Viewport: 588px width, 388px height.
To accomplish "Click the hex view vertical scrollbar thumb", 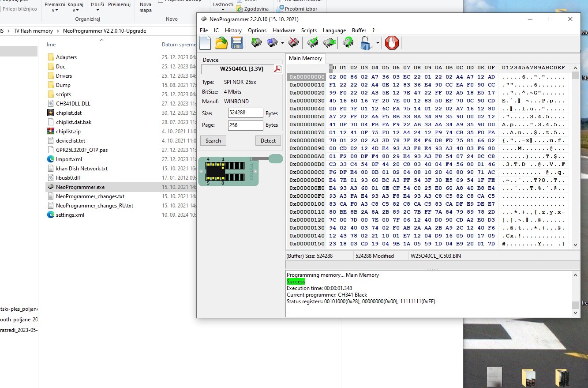I will pos(575,75).
